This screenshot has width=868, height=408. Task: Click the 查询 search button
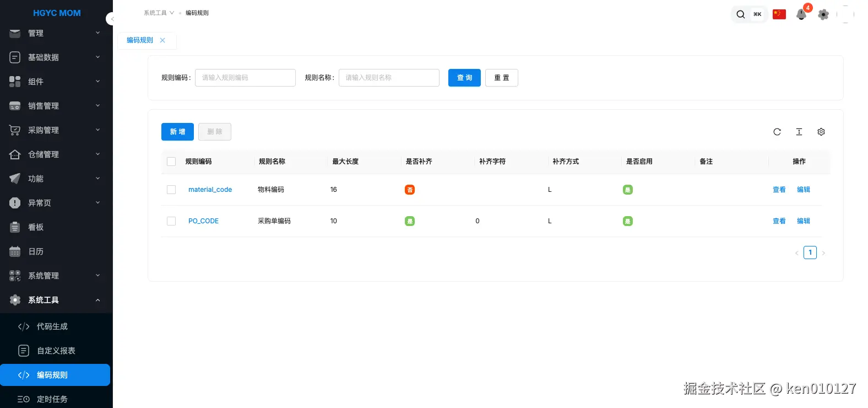click(x=464, y=78)
